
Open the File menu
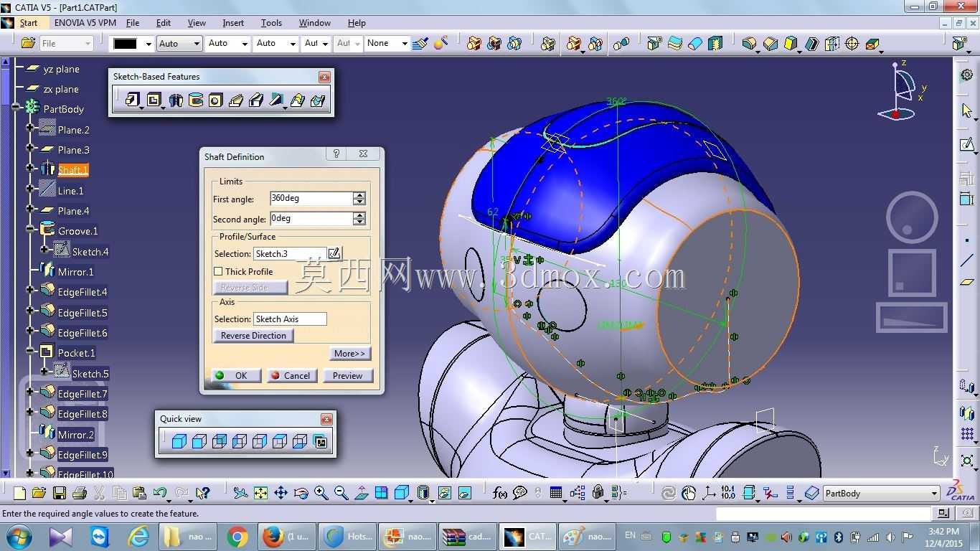pyautogui.click(x=133, y=23)
